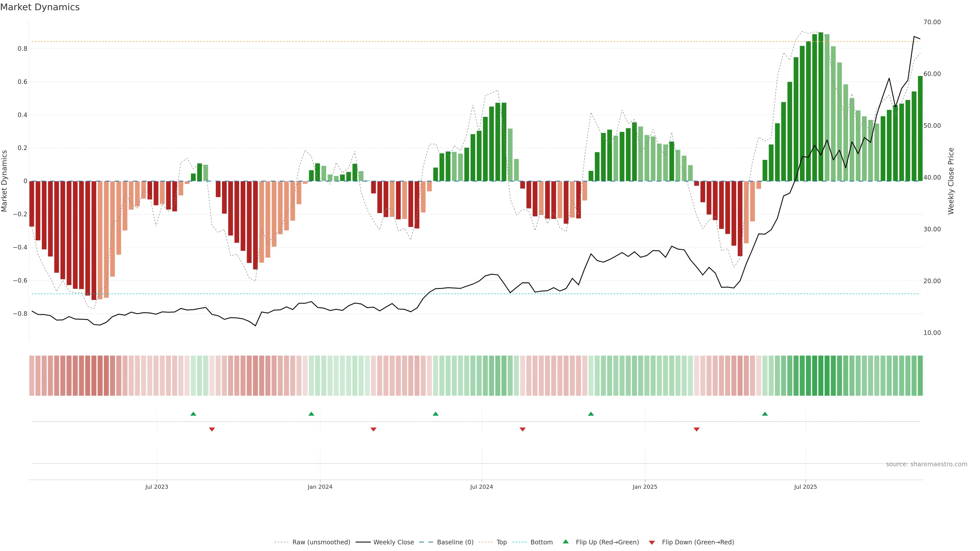The image size is (980, 551).
Task: Click the Weekly Close Price axis title
Action: (951, 181)
